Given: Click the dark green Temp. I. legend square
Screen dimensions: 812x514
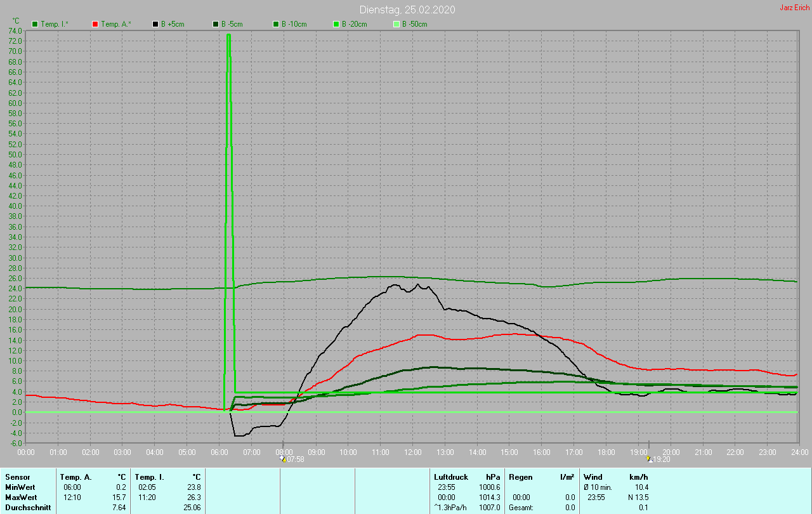Looking at the screenshot, I should click(35, 24).
